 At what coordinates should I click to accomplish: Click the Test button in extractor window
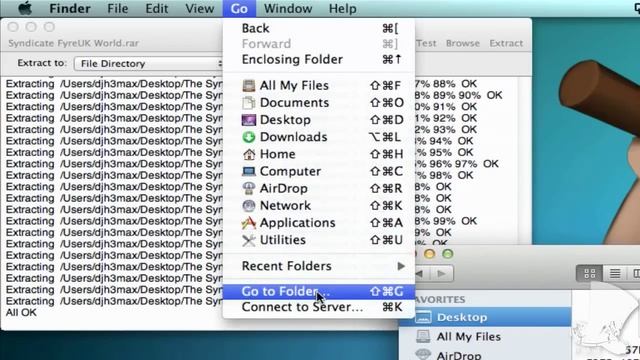point(426,43)
